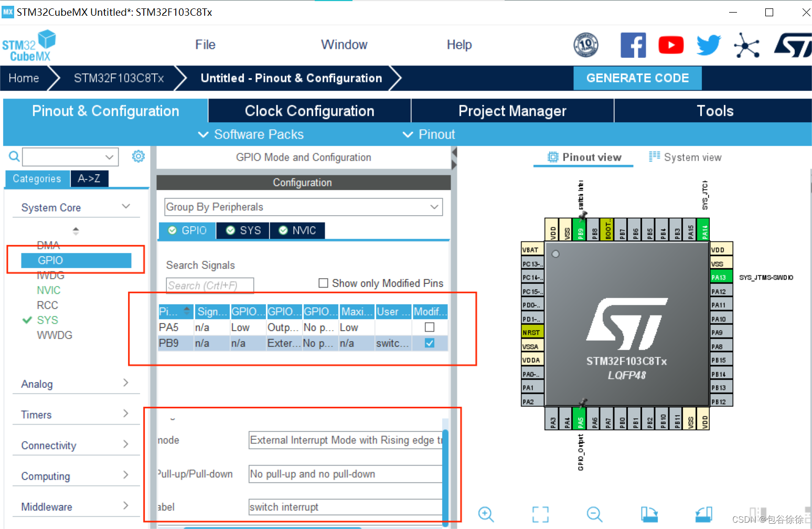The width and height of the screenshot is (812, 529).
Task: Switch to Tools tab
Action: point(714,111)
